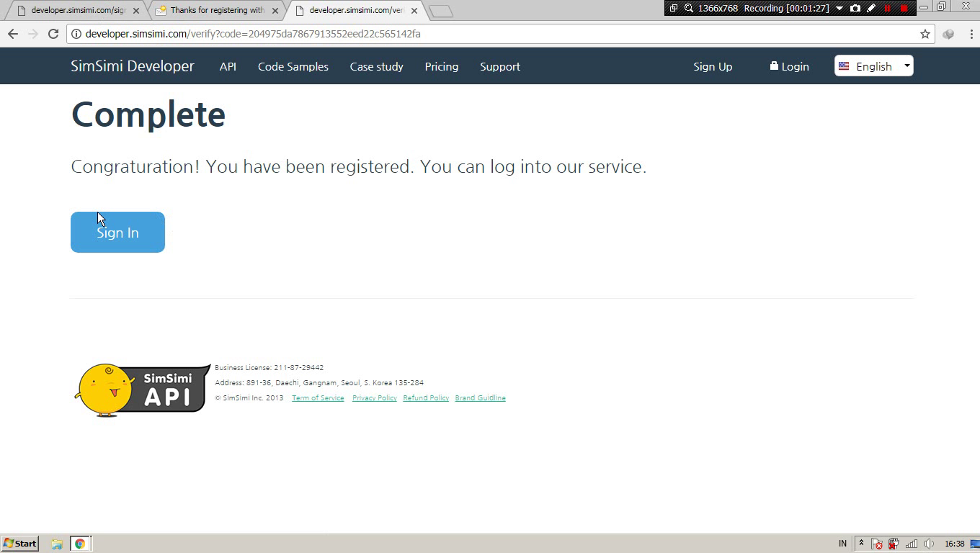
Task: Close the first developer.simsimi.com/sign tab
Action: pyautogui.click(x=135, y=11)
